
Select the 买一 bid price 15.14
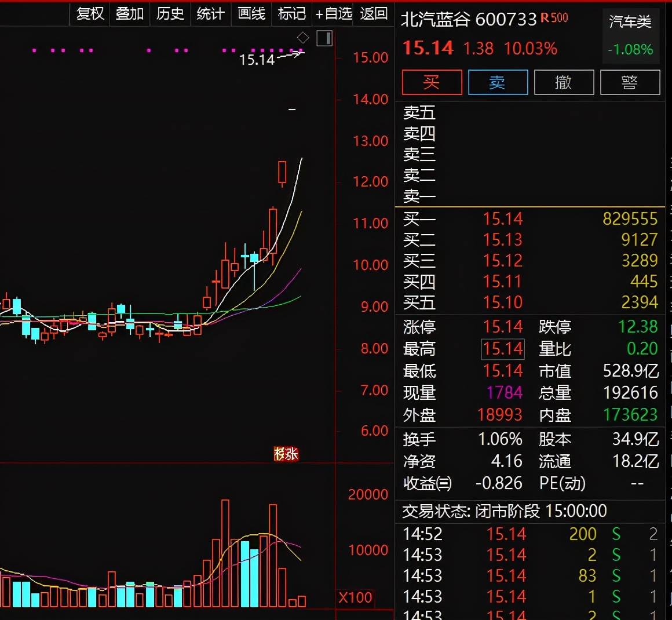click(503, 219)
